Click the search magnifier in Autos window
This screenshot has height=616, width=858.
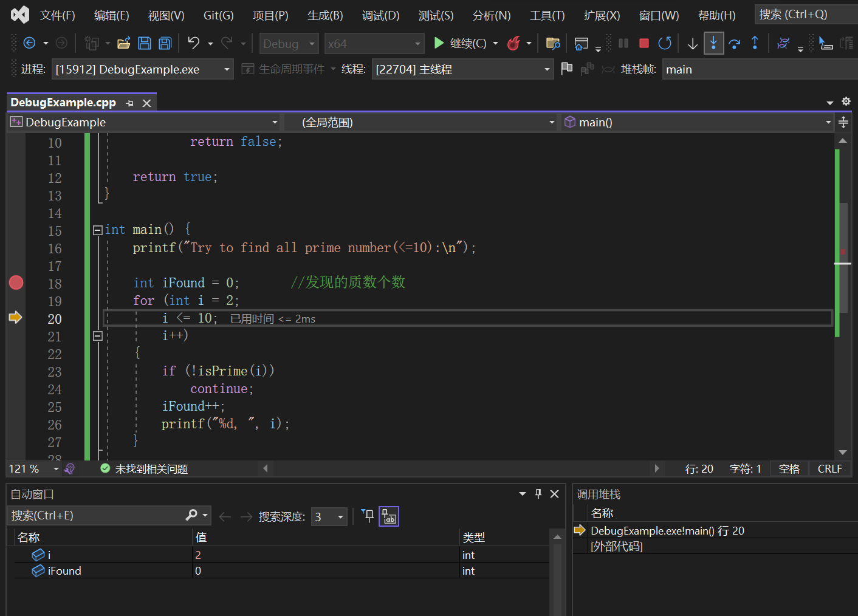[x=191, y=515]
